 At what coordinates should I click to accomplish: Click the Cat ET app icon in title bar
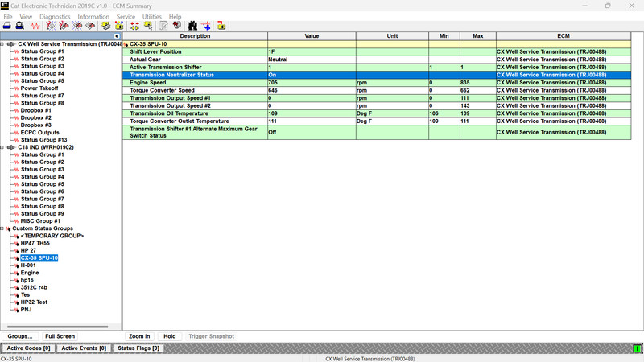pos(5,6)
